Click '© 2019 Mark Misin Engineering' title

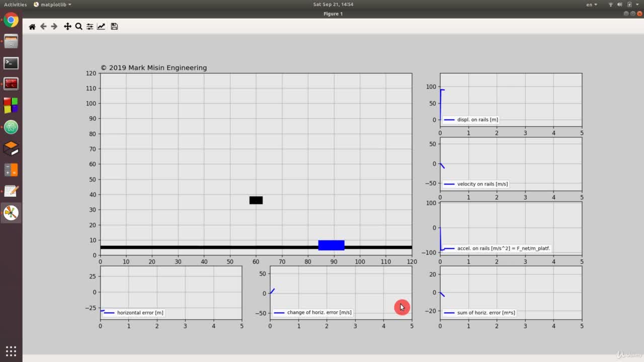153,68
